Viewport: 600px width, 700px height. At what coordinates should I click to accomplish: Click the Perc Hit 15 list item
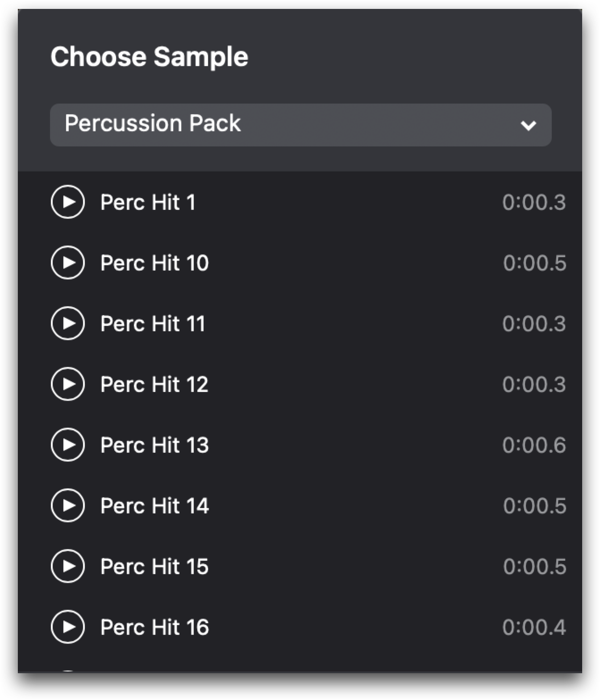tap(300, 566)
